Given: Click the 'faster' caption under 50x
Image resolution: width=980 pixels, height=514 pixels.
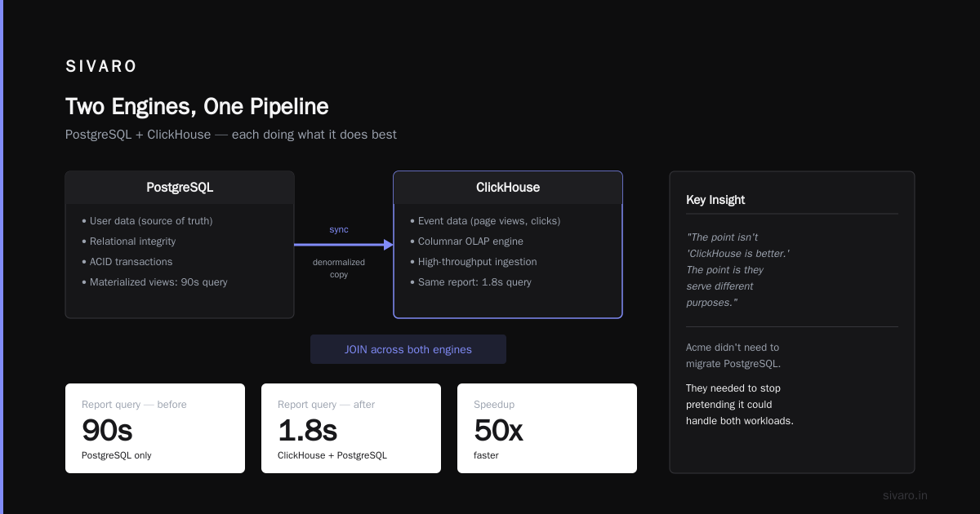Looking at the screenshot, I should click(x=486, y=455).
